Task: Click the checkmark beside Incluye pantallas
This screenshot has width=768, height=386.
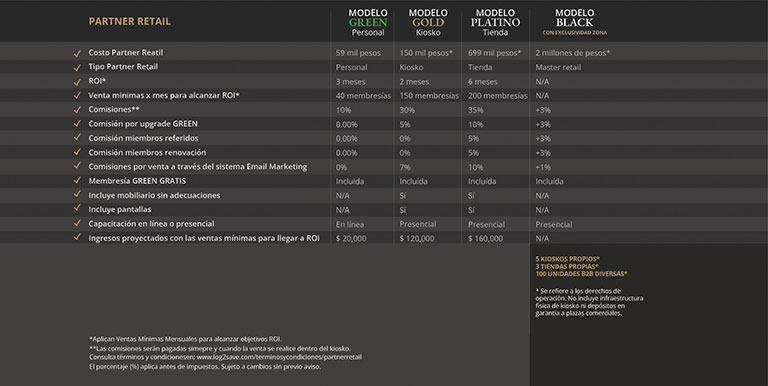Action: pyautogui.click(x=77, y=209)
